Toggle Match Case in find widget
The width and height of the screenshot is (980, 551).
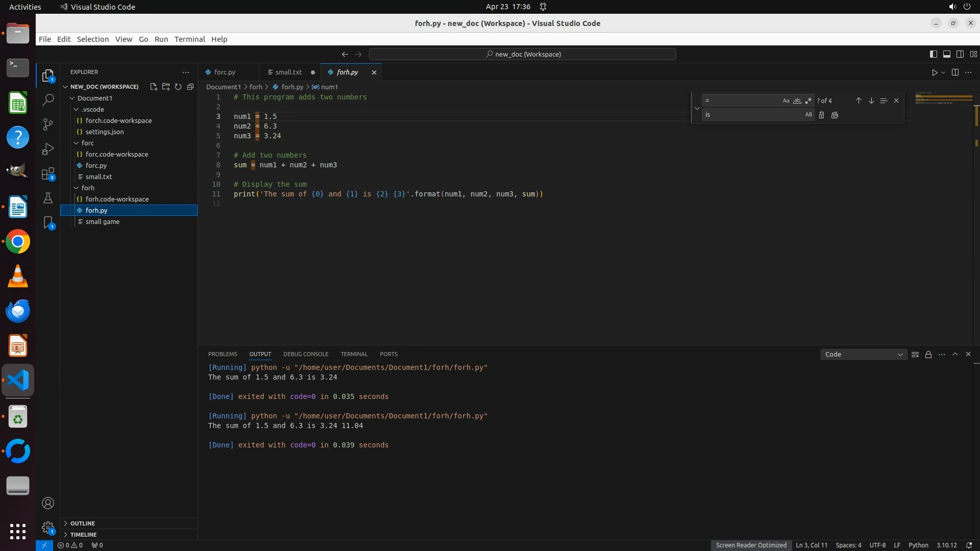click(786, 101)
